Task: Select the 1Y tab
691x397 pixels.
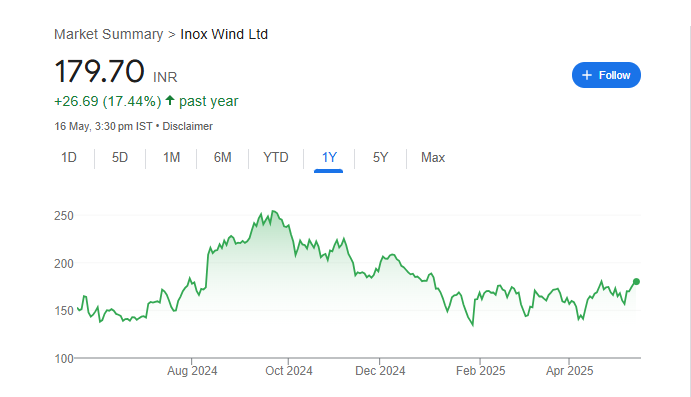Action: 329,158
